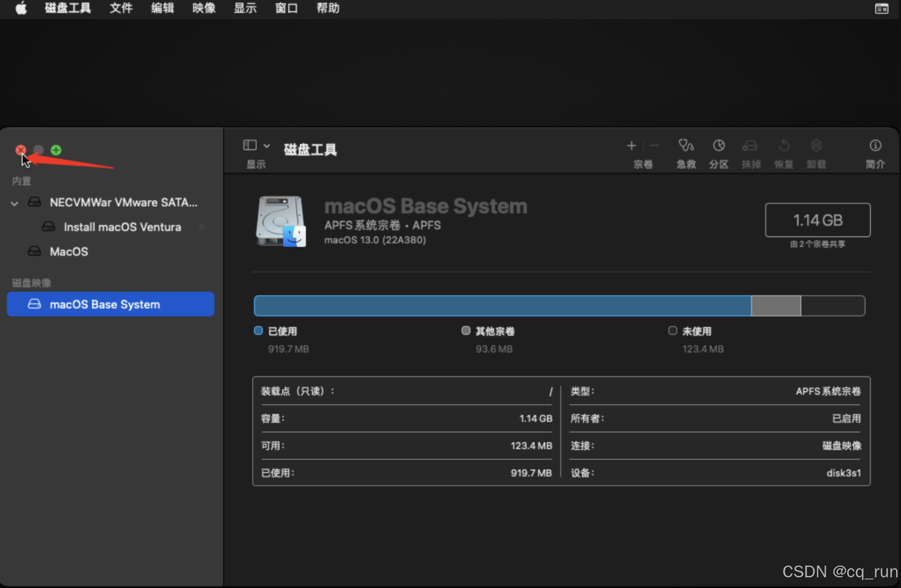Click the disk3s1 device value
This screenshot has width=901, height=588.
[x=844, y=473]
